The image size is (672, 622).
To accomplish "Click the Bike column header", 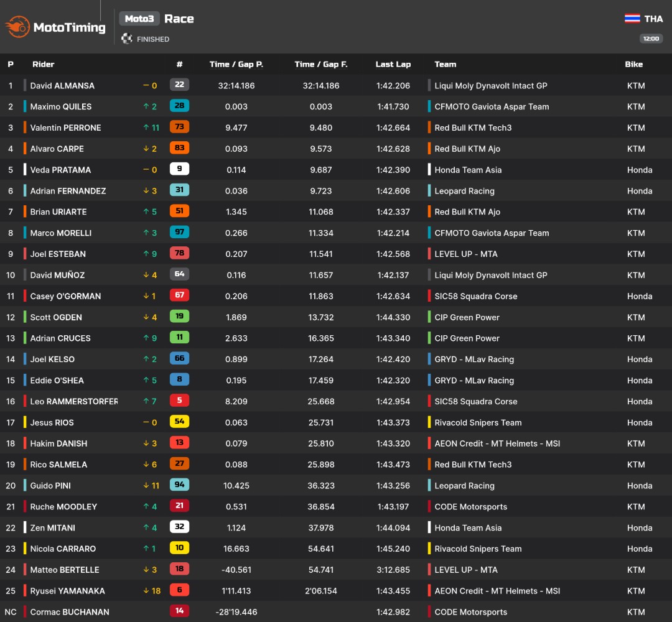I will [x=634, y=64].
